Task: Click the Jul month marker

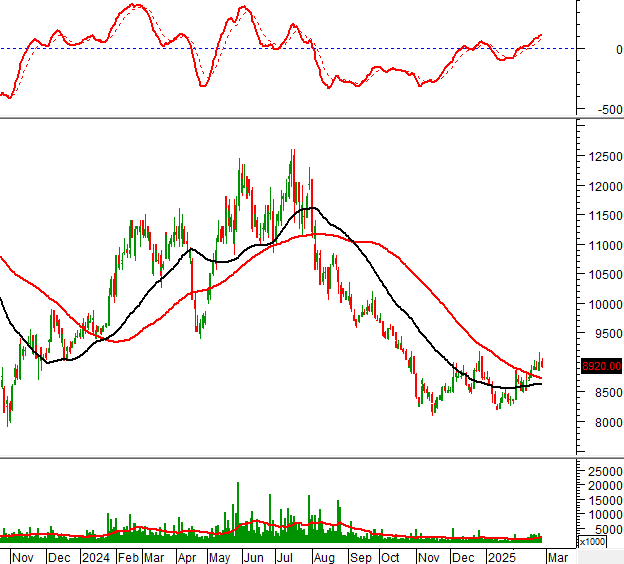Action: click(286, 555)
